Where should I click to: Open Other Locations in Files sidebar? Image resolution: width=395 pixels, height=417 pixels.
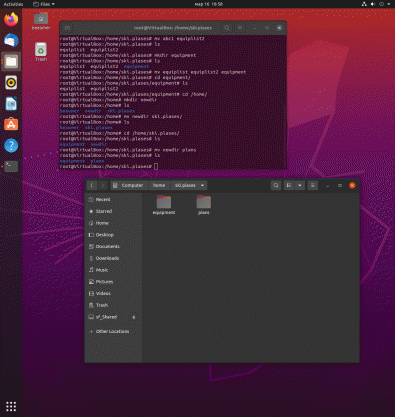[113, 331]
